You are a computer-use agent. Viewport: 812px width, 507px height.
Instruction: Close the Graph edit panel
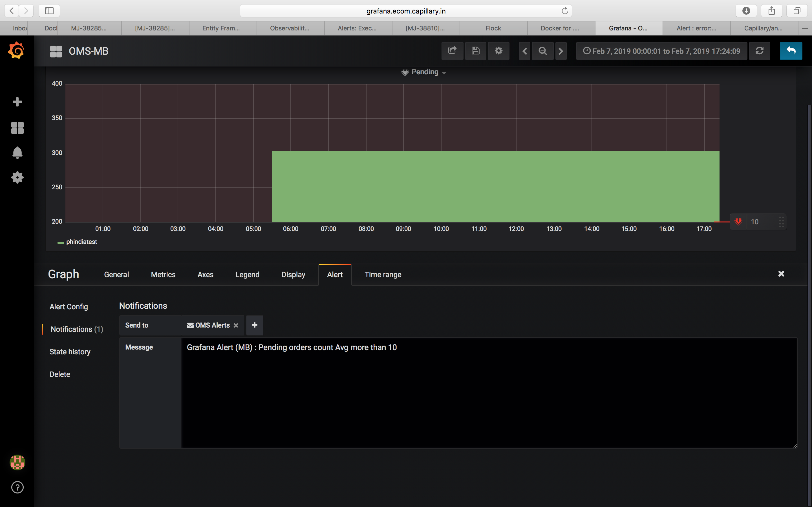click(781, 273)
